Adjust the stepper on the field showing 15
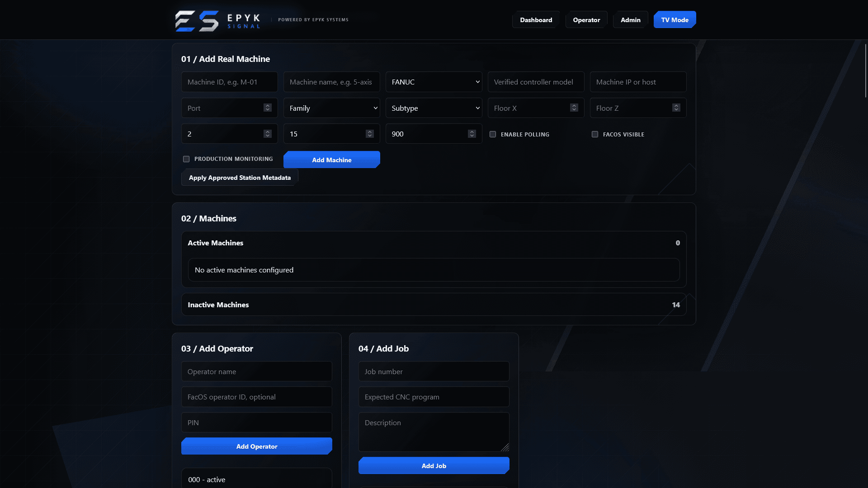 coord(370,134)
